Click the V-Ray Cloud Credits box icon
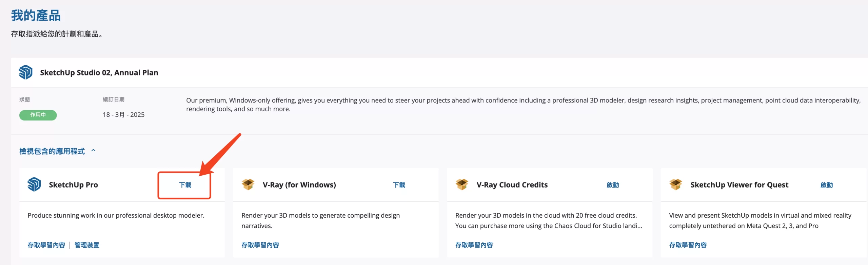868x265 pixels. coord(462,184)
